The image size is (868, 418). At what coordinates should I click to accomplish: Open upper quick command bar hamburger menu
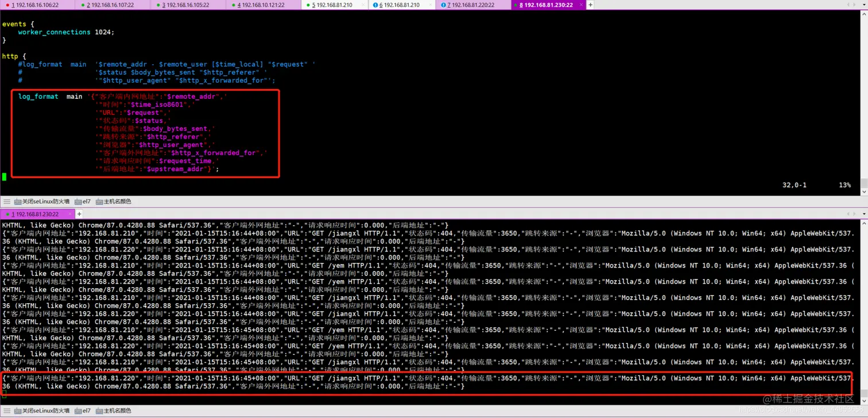pos(7,202)
